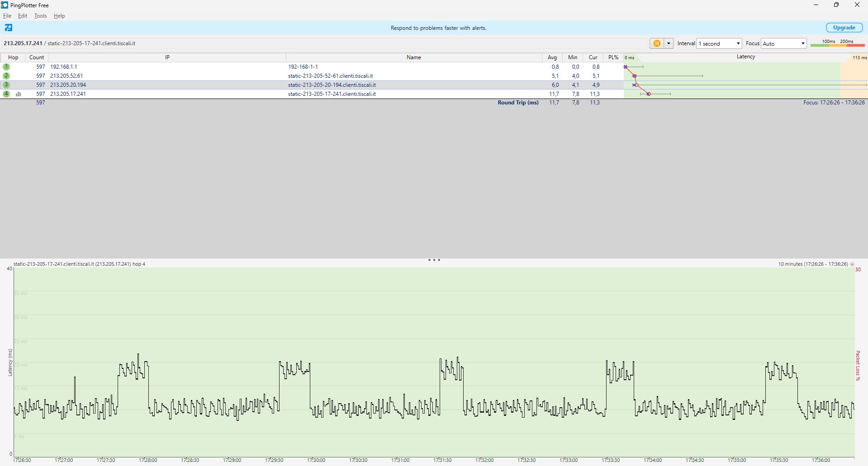Expand the Interval dropdown showing 1 second
The width and height of the screenshot is (868, 466).
click(x=719, y=43)
